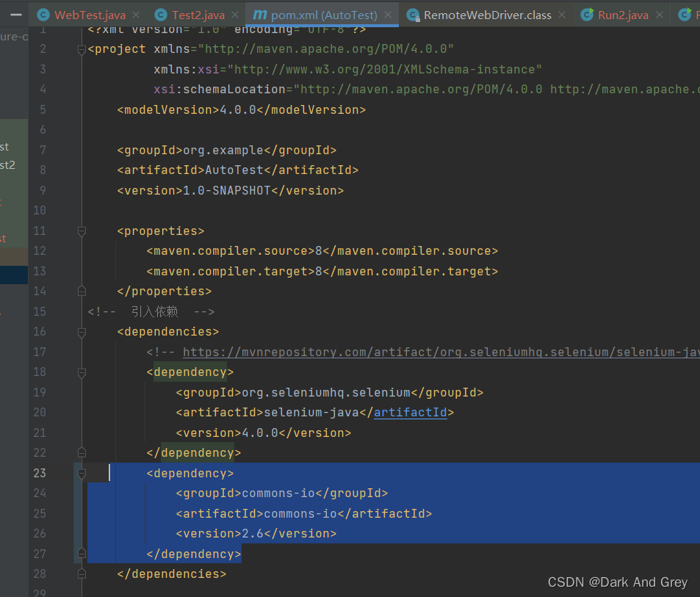Close the pom.xml (AutoTest) tab
Image resolution: width=700 pixels, height=597 pixels.
pyautogui.click(x=388, y=15)
